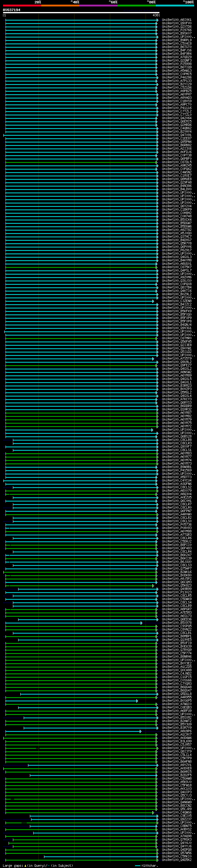Screen dimensions: 197x868
Task: Select the UniRef100_A8NSW2 label
Action: 176,372
